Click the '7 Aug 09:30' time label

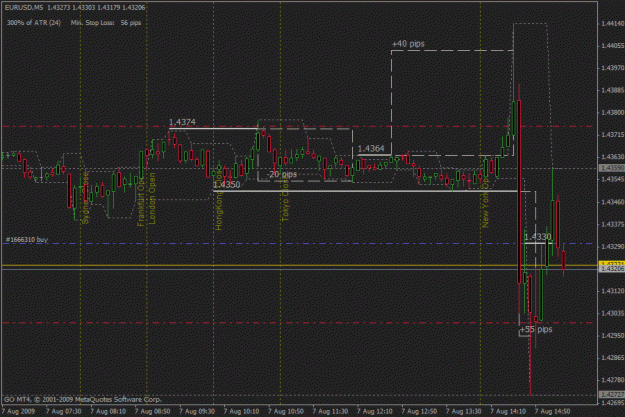pyautogui.click(x=197, y=411)
